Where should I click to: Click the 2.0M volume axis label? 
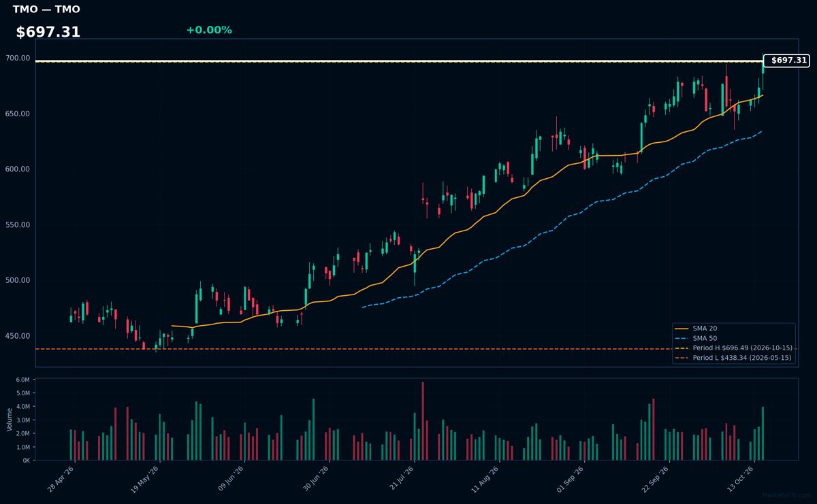click(24, 433)
